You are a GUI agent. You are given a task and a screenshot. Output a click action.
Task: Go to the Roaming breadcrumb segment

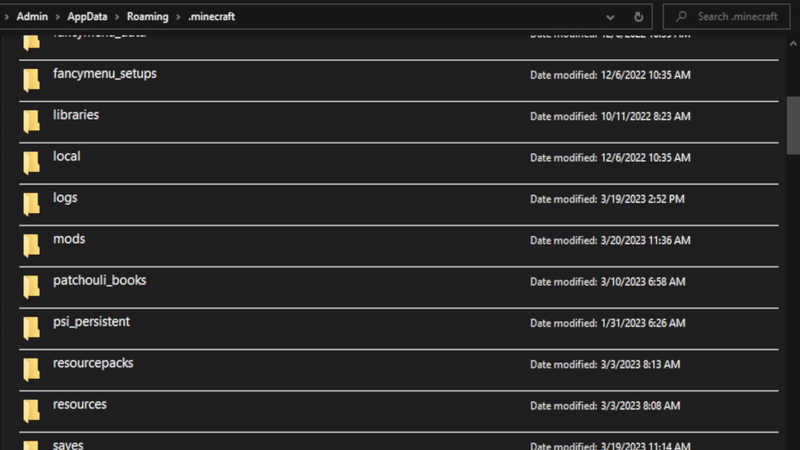147,17
